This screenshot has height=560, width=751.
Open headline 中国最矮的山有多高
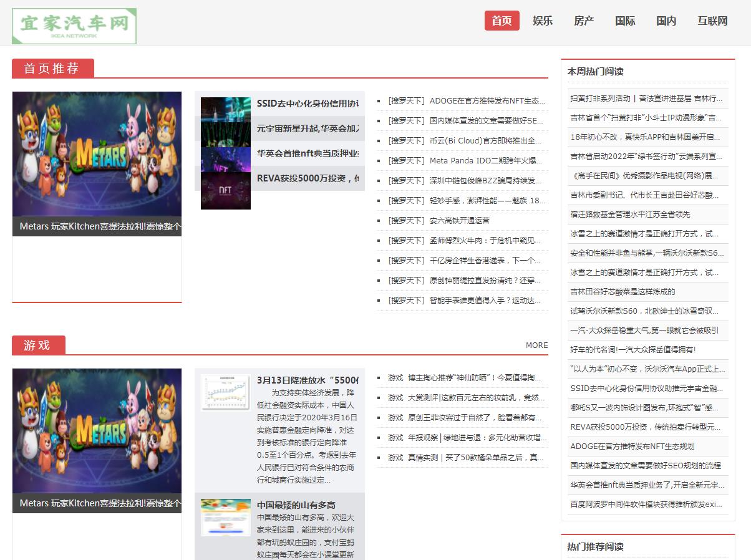[x=296, y=505]
